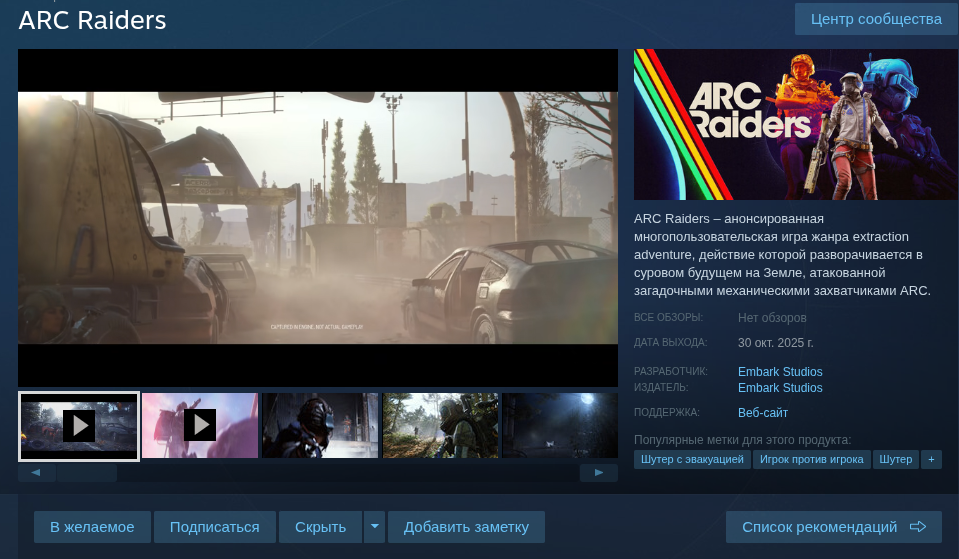Open the developer link Embark Studios

pos(780,371)
